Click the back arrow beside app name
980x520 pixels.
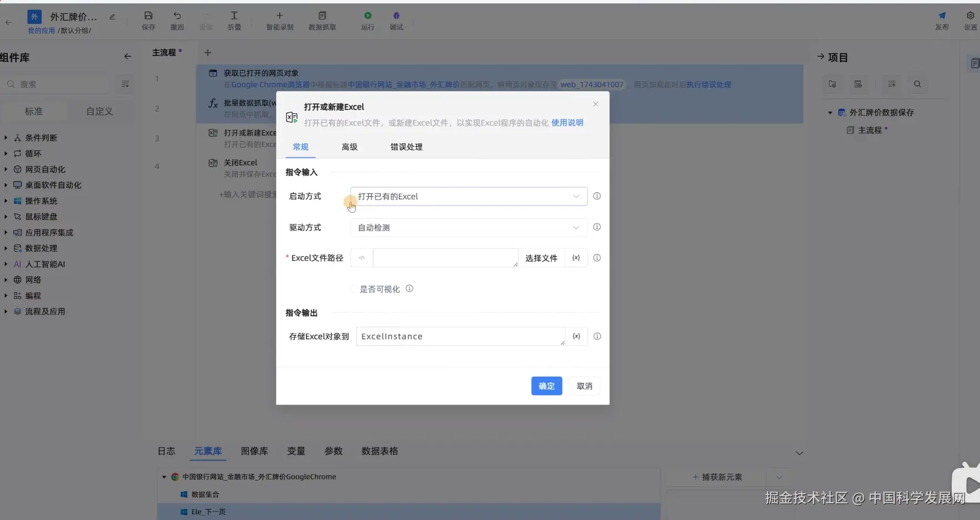8,22
